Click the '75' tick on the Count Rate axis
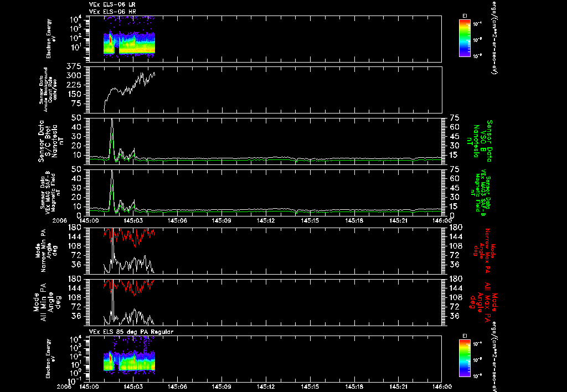The width and height of the screenshot is (567, 392). [x=75, y=104]
